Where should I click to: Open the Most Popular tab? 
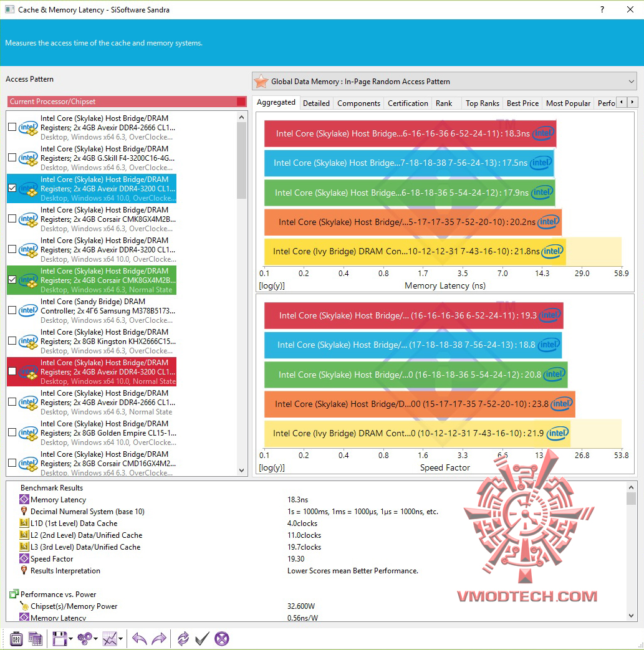[x=568, y=103]
